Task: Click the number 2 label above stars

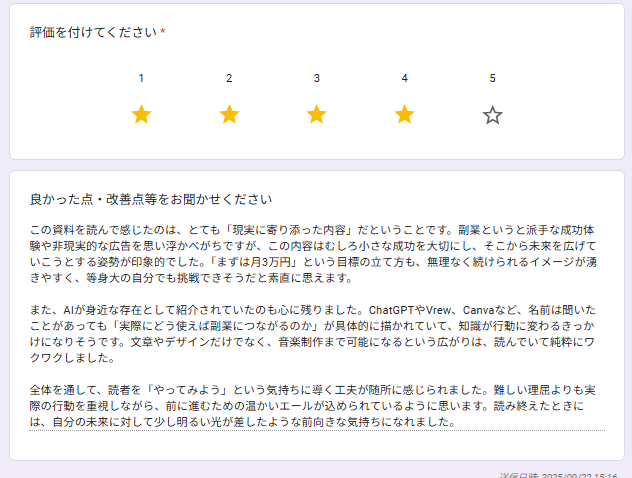Action: tap(229, 78)
